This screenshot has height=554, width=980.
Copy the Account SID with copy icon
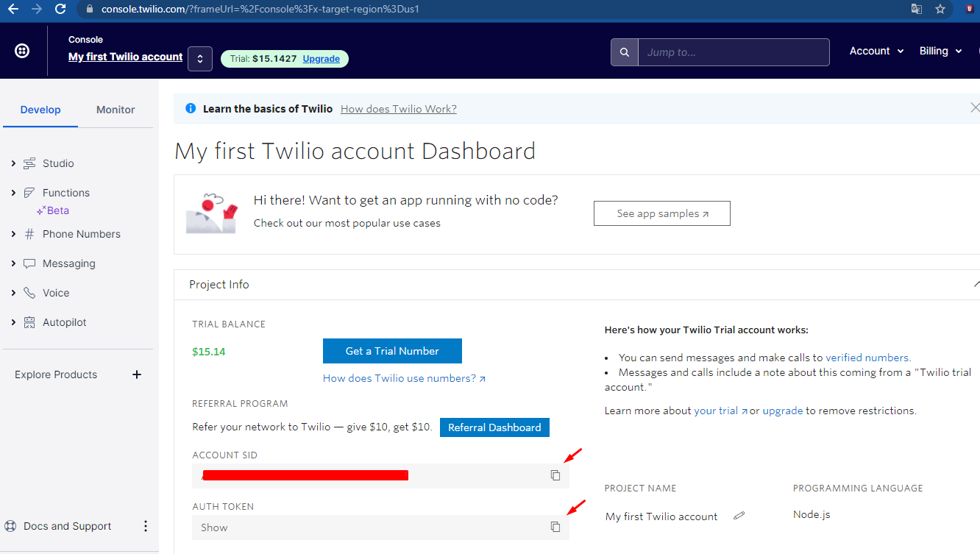555,475
